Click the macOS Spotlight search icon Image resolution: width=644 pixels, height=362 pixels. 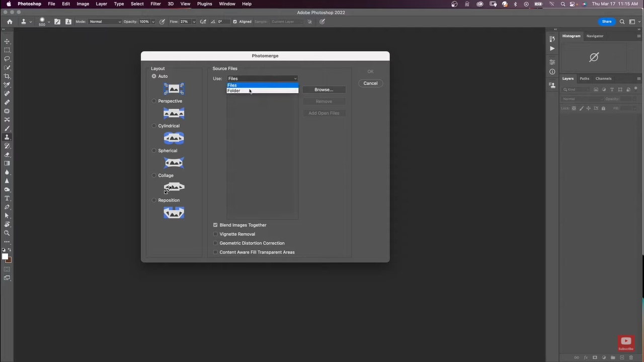tap(562, 4)
